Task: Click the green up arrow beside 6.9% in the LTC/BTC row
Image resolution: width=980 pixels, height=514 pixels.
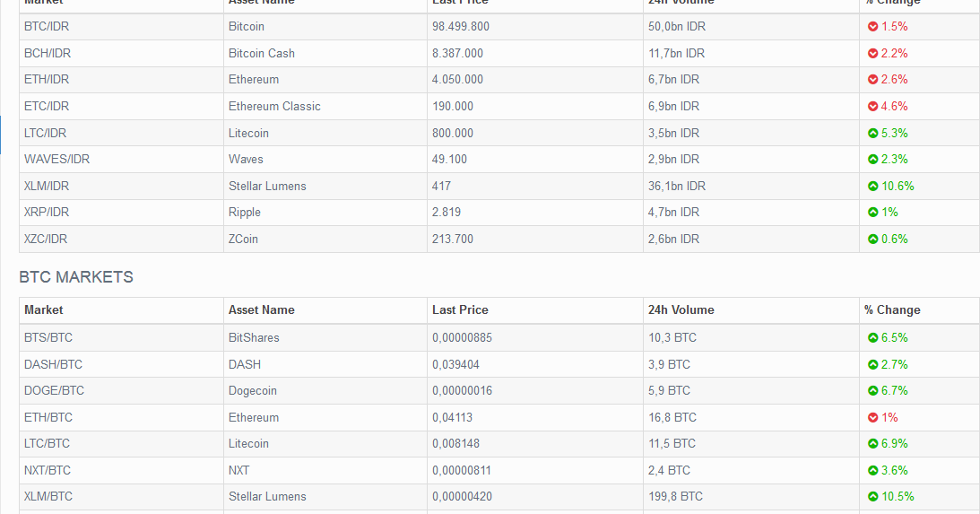Action: (873, 443)
